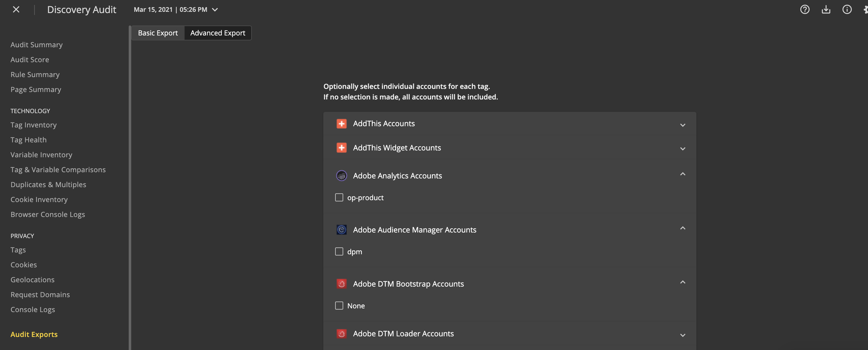The height and width of the screenshot is (350, 868).
Task: Open the info circle icon
Action: (x=847, y=9)
